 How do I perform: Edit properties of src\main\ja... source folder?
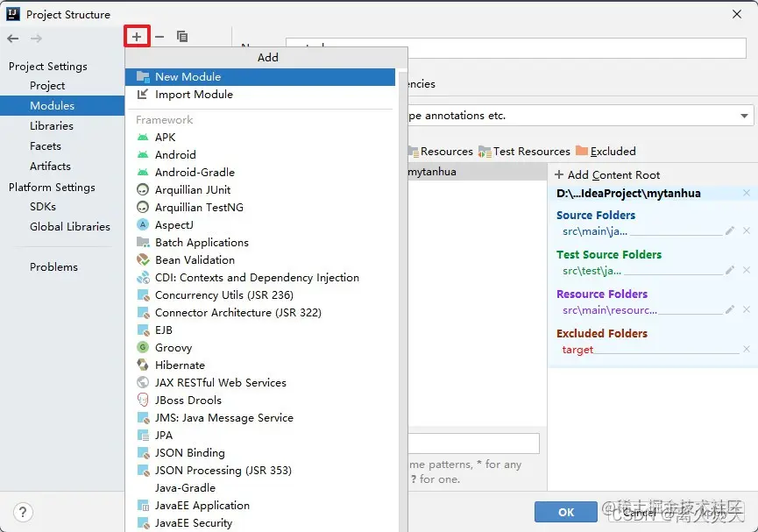click(730, 231)
